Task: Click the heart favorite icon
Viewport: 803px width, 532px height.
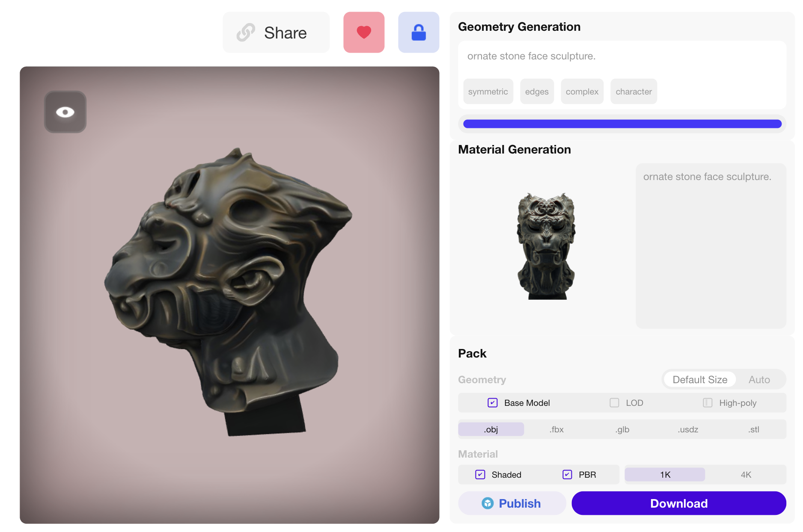Action: pos(363,33)
